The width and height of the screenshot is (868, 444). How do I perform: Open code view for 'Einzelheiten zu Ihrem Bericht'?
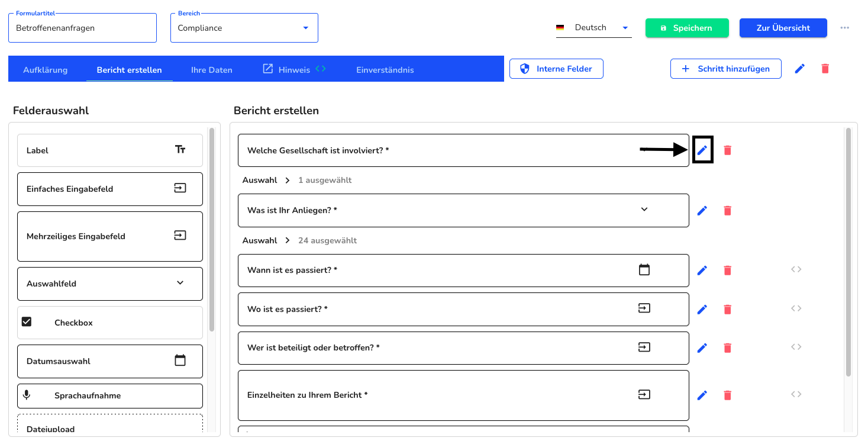(x=796, y=394)
